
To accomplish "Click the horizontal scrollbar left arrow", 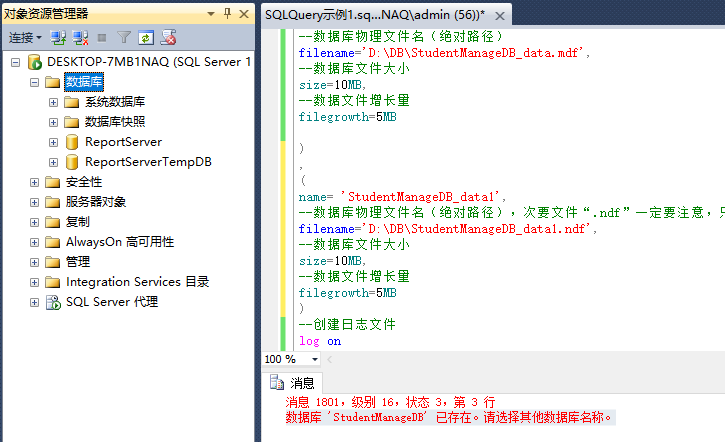I will pyautogui.click(x=330, y=359).
